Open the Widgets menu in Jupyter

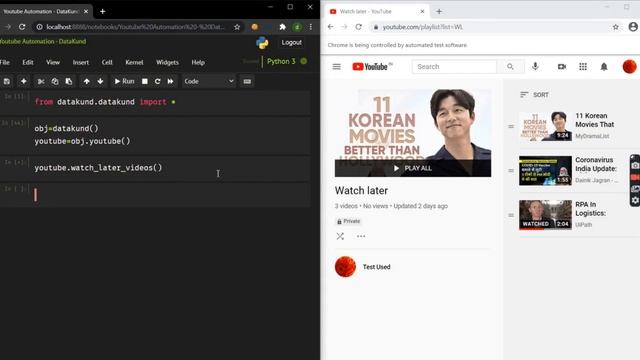(x=167, y=62)
